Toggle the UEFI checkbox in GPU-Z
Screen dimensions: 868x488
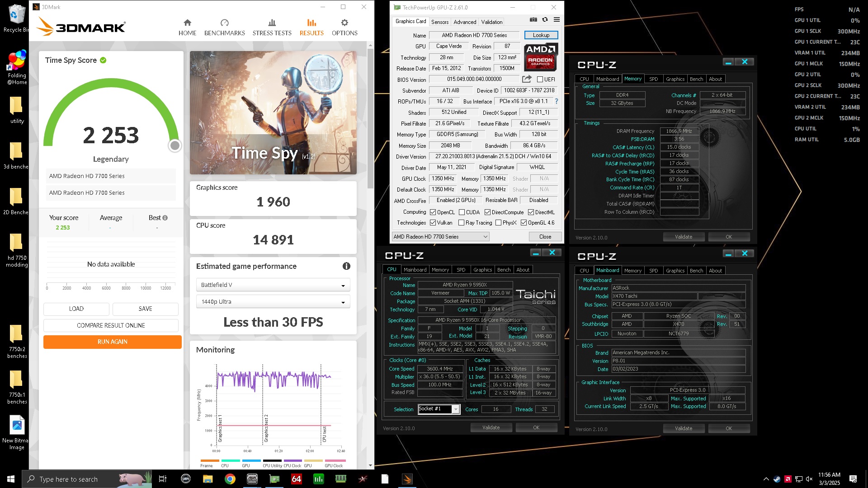(x=540, y=79)
